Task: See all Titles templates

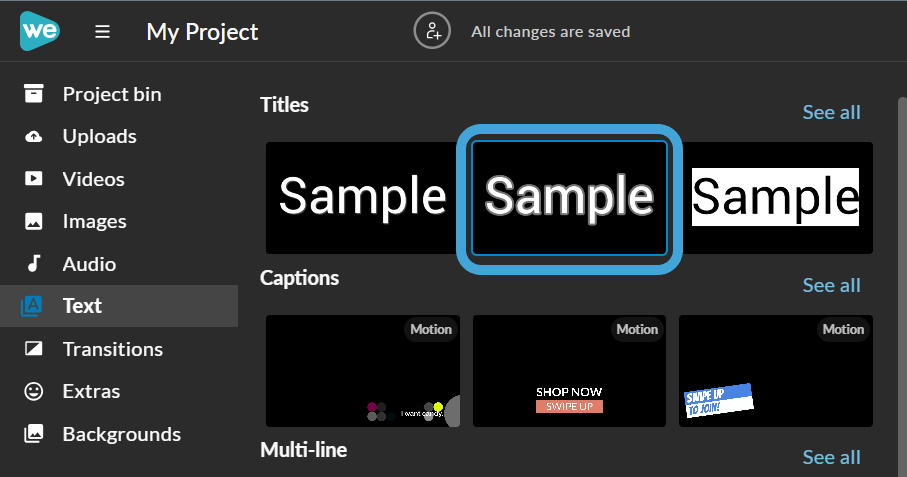Action: coord(831,112)
